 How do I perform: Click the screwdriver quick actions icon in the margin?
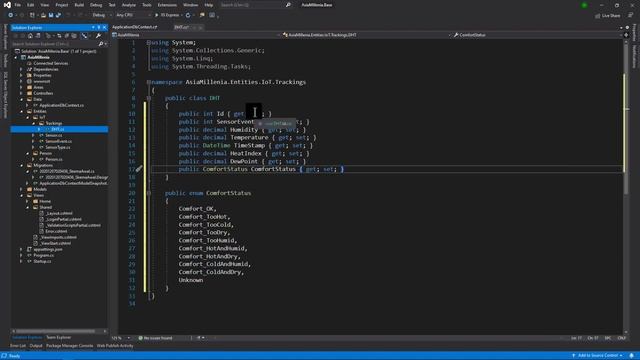click(139, 169)
